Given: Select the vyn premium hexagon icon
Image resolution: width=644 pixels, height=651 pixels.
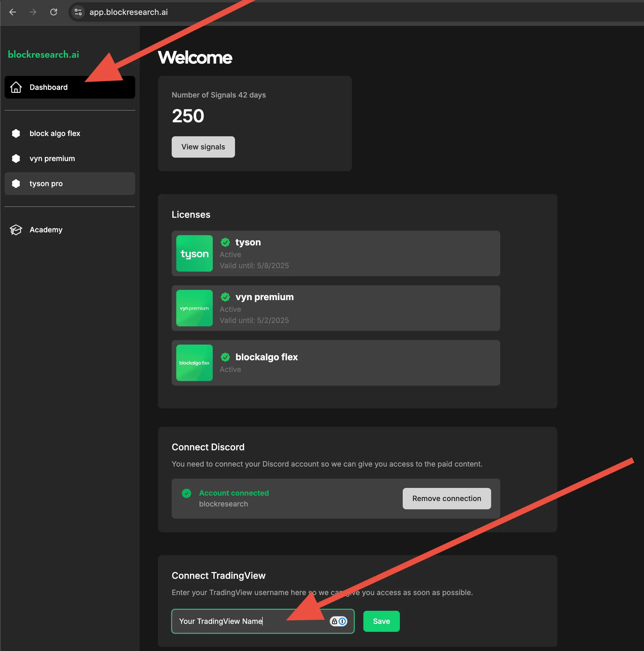Looking at the screenshot, I should coord(16,158).
